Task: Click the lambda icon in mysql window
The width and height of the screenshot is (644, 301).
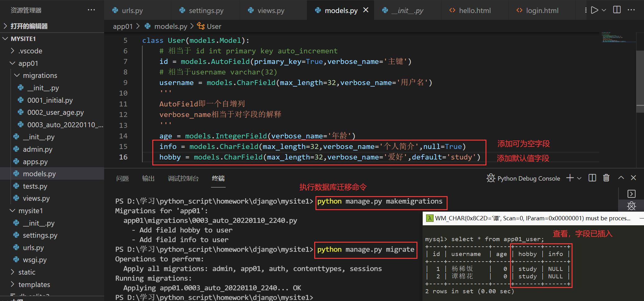Action: (430, 218)
